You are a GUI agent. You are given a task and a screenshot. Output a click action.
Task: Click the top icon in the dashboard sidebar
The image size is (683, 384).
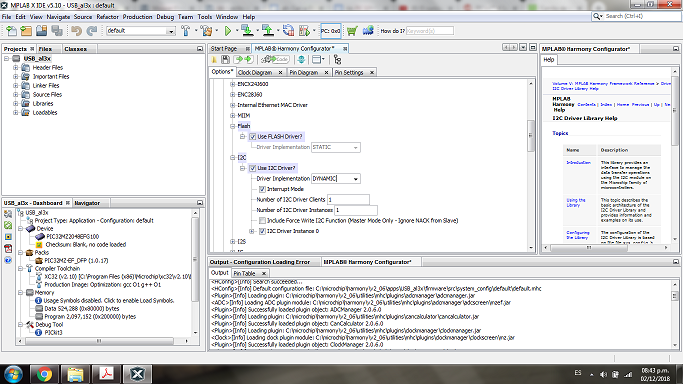pyautogui.click(x=8, y=214)
